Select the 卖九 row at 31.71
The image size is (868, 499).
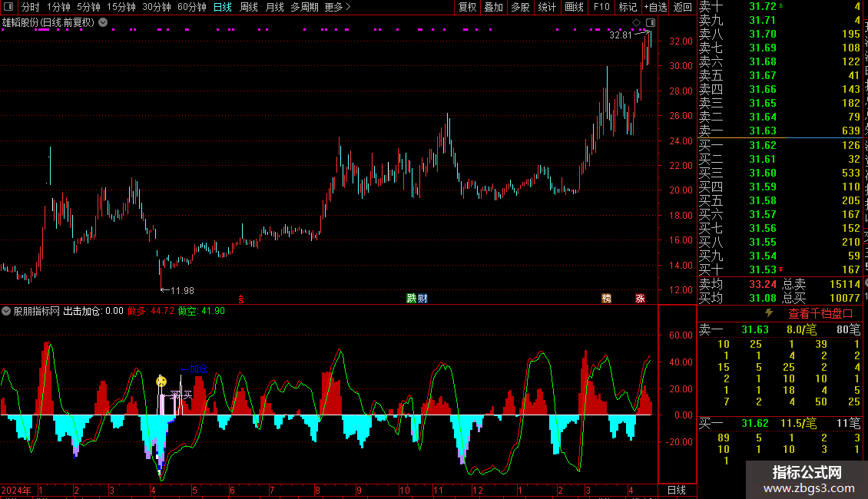pyautogui.click(x=780, y=20)
